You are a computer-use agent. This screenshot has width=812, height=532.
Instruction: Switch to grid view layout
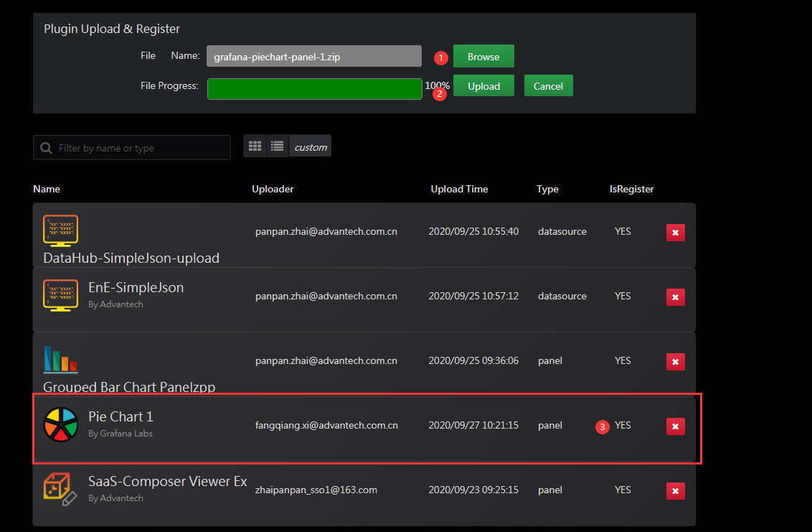255,146
